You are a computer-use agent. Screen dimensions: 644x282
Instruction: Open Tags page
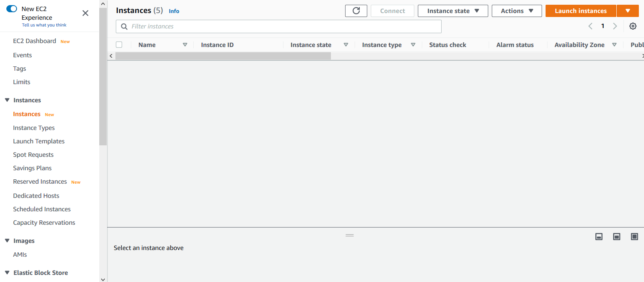tap(19, 69)
